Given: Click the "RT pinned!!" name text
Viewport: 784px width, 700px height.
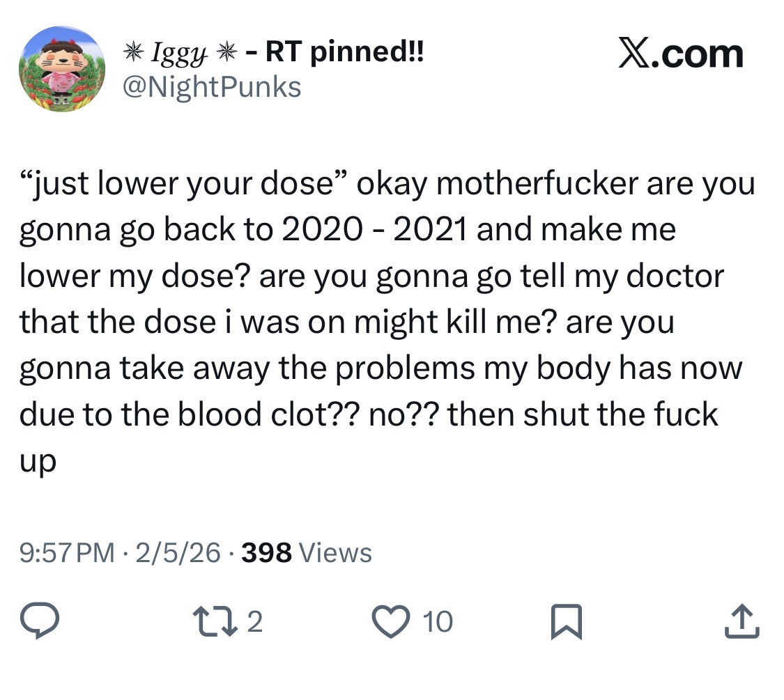Looking at the screenshot, I should 344,52.
